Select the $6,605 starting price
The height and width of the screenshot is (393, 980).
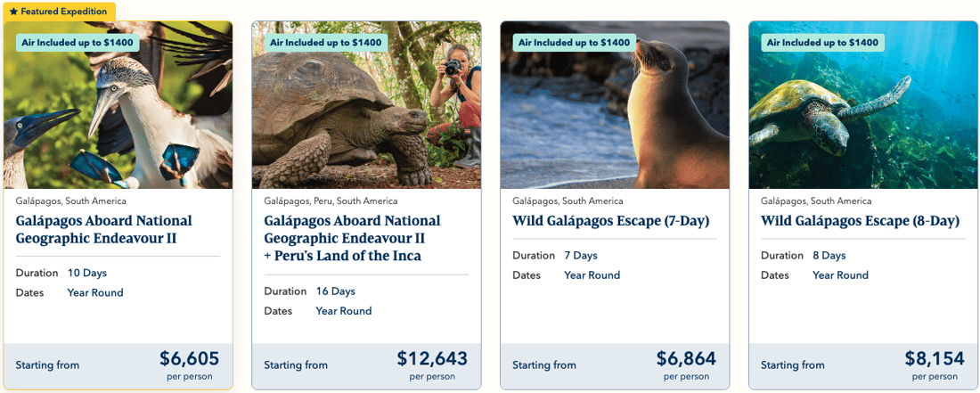[190, 358]
